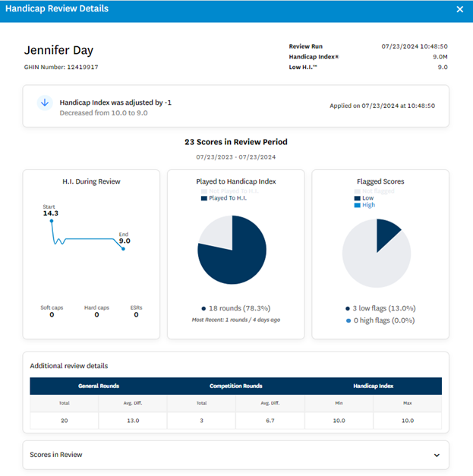Click Additional review details heading

[69, 366]
